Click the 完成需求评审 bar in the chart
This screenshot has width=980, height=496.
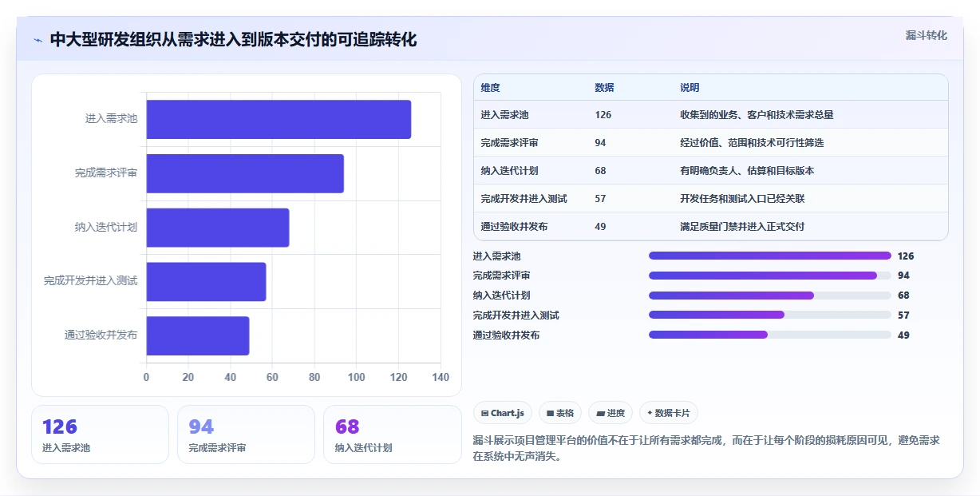[245, 173]
